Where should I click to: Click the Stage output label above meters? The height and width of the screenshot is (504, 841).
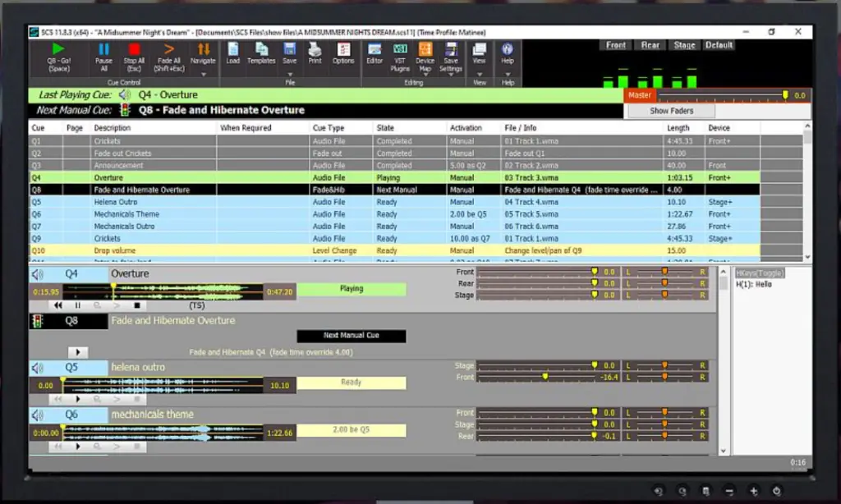pyautogui.click(x=684, y=45)
